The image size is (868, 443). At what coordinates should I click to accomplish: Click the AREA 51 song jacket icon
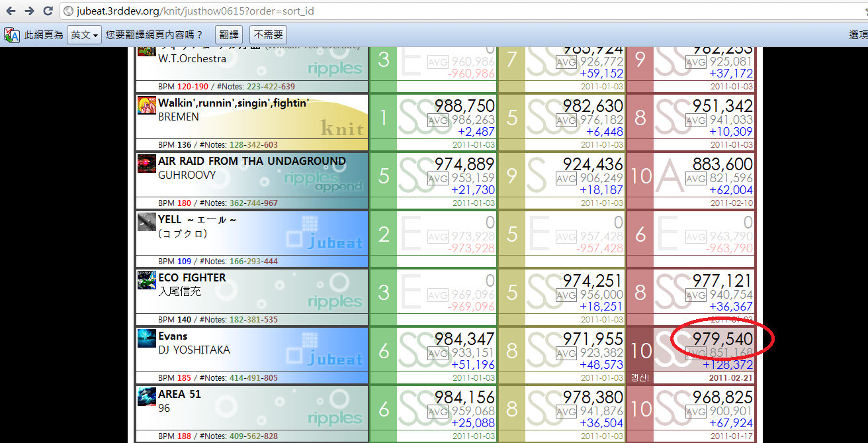(x=147, y=397)
